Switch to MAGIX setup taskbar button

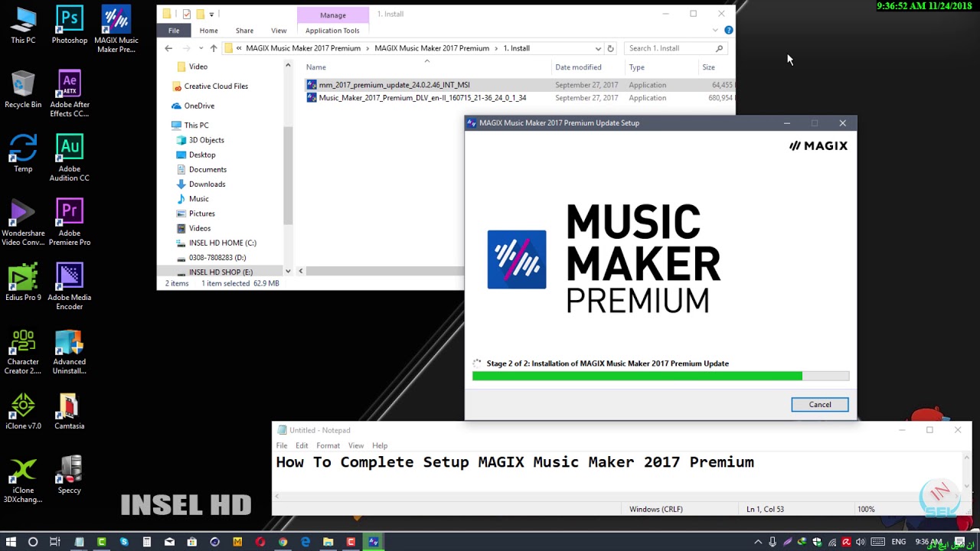[x=374, y=542]
